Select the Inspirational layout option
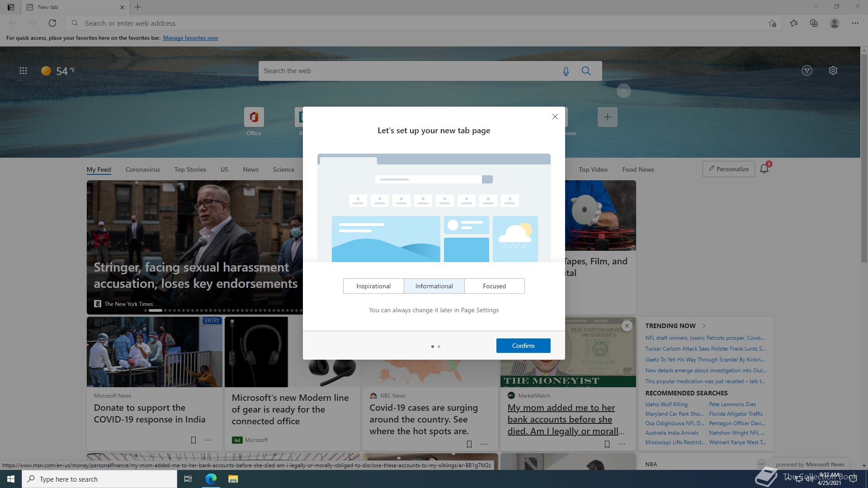 [373, 286]
